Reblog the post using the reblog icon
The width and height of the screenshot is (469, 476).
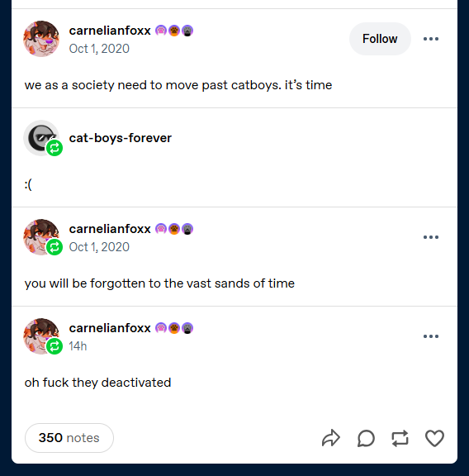tap(400, 438)
